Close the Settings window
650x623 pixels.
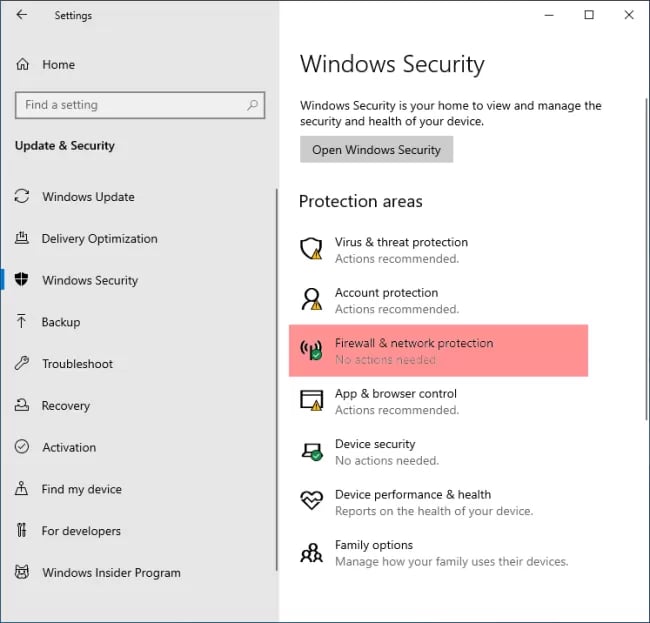pyautogui.click(x=629, y=15)
